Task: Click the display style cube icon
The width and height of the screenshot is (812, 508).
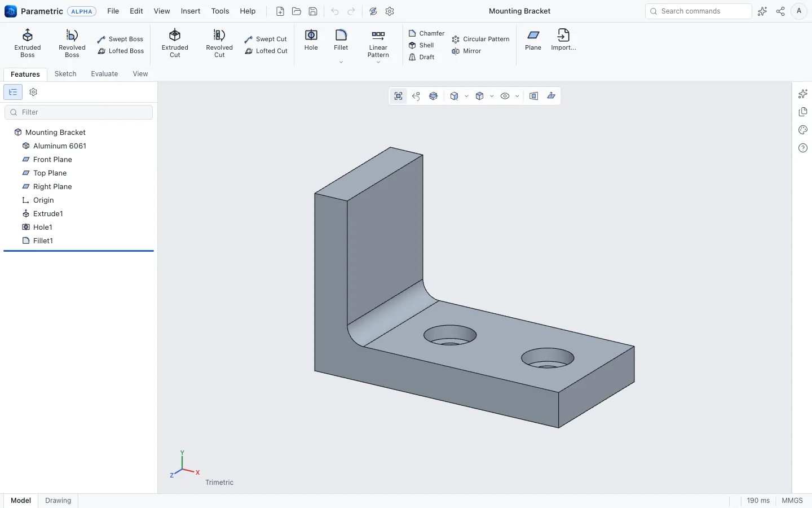Action: (x=480, y=96)
